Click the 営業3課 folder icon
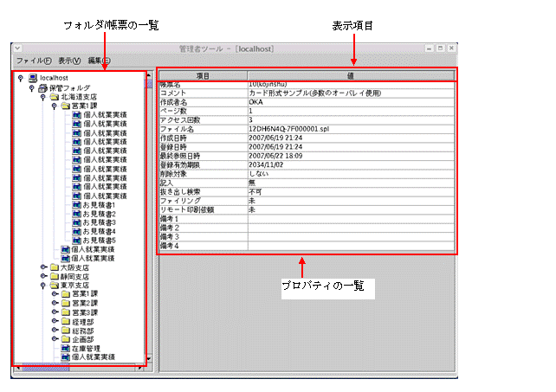 [66, 312]
